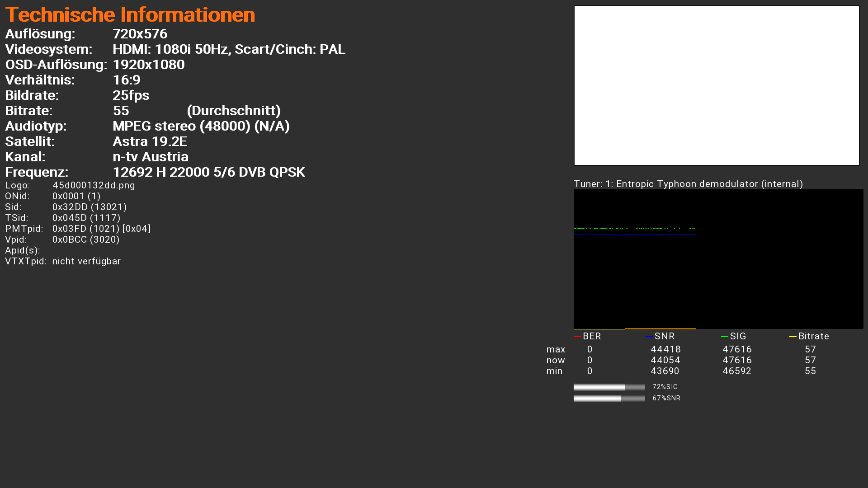Click the SIG max value 47616

coord(737,349)
